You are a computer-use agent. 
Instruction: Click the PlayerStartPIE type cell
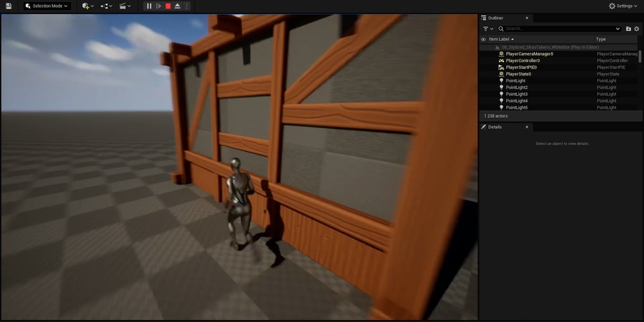point(611,67)
